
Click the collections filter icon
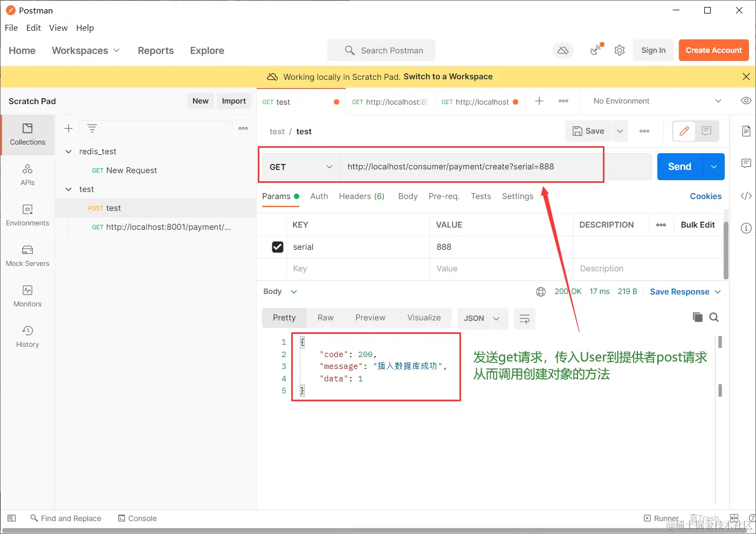92,128
